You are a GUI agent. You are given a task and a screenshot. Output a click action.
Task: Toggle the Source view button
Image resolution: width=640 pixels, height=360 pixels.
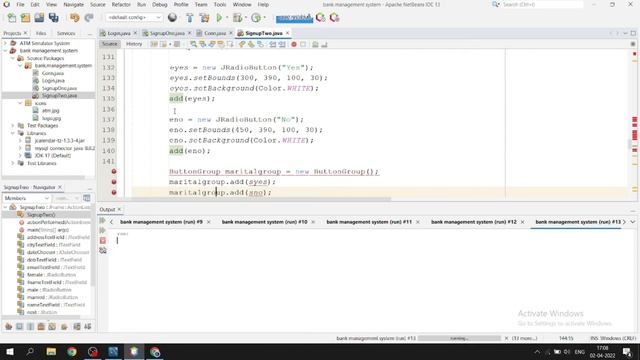[x=109, y=44]
